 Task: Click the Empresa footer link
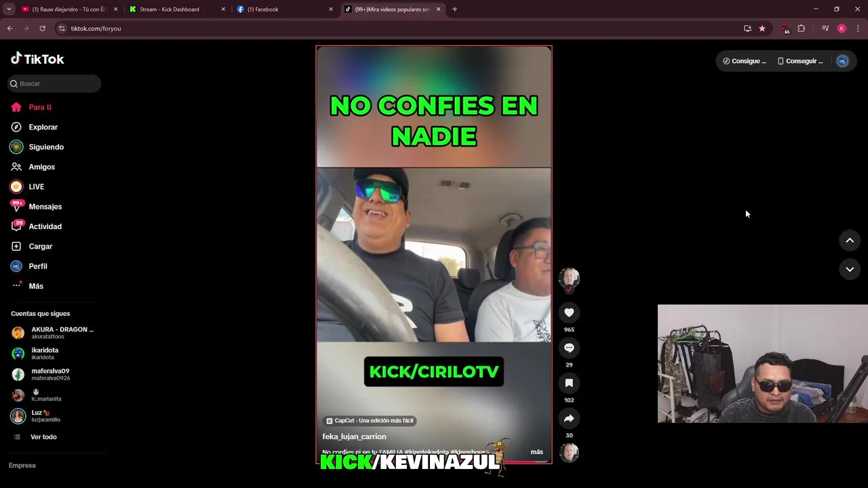click(22, 466)
